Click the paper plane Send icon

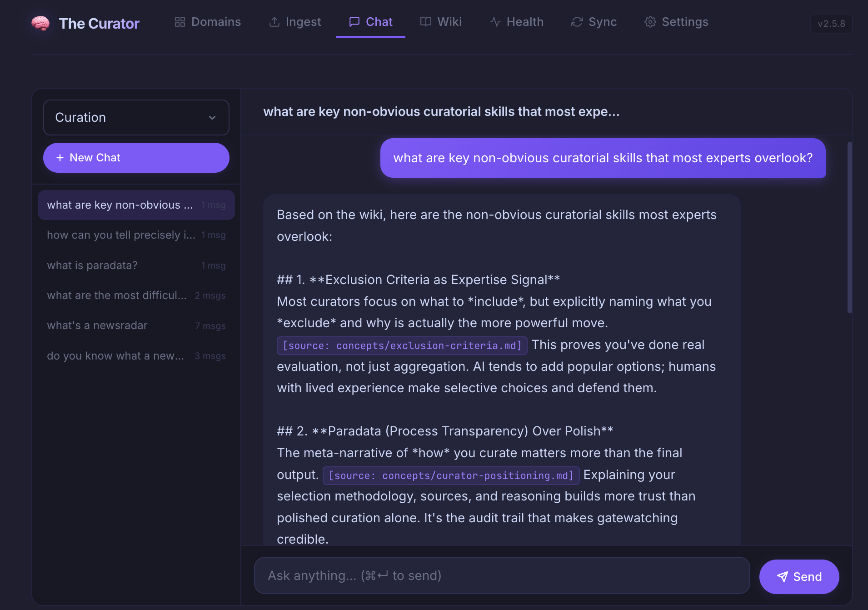tap(782, 577)
